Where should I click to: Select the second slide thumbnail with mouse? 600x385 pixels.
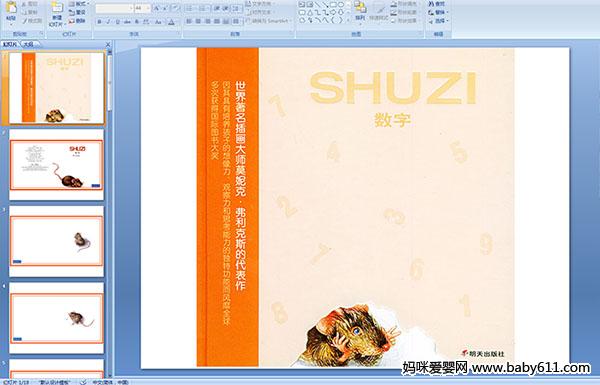click(57, 165)
